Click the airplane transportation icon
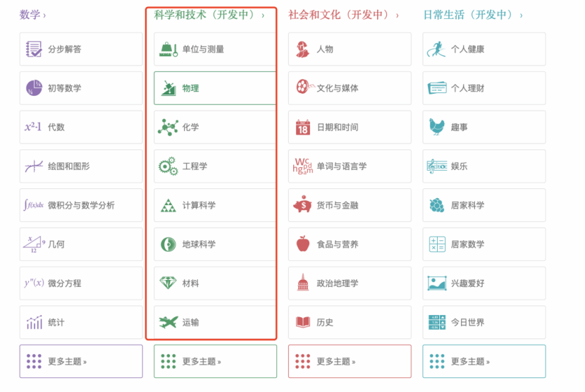 pos(168,322)
